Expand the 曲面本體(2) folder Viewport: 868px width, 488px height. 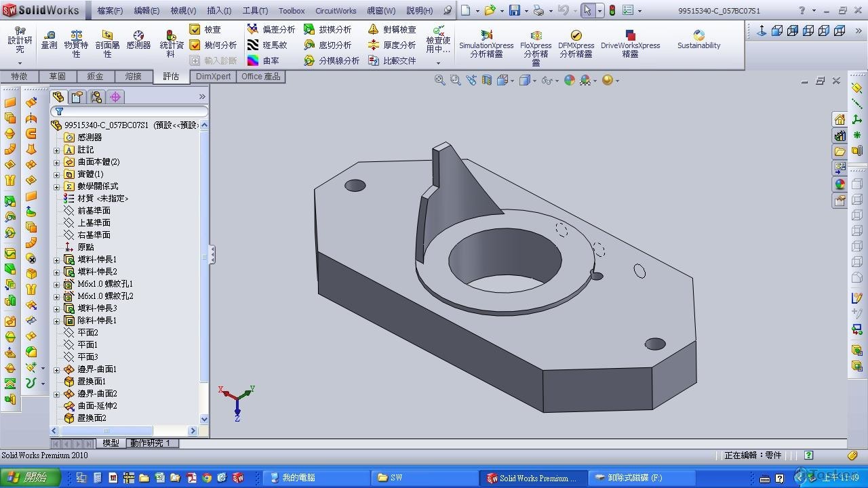[x=57, y=162]
